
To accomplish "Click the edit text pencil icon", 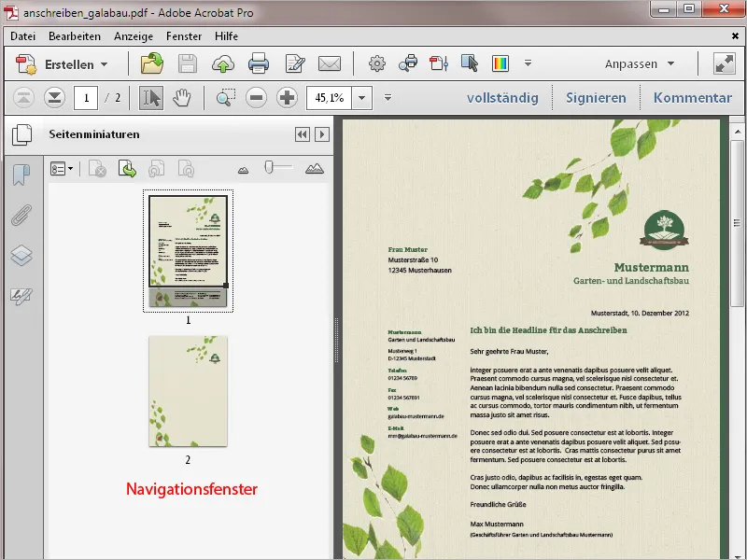I will tap(295, 63).
